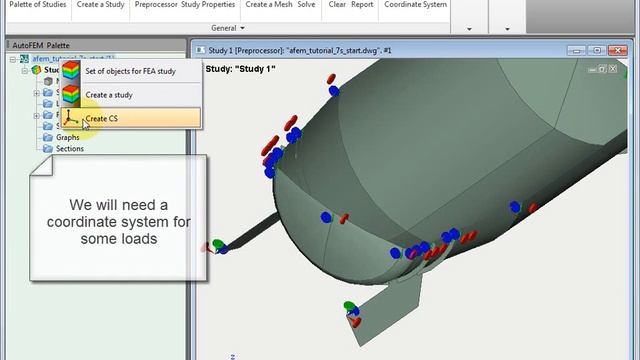Restore the inner viewport via small restore button
This screenshot has width=640, height=360.
coord(602,69)
